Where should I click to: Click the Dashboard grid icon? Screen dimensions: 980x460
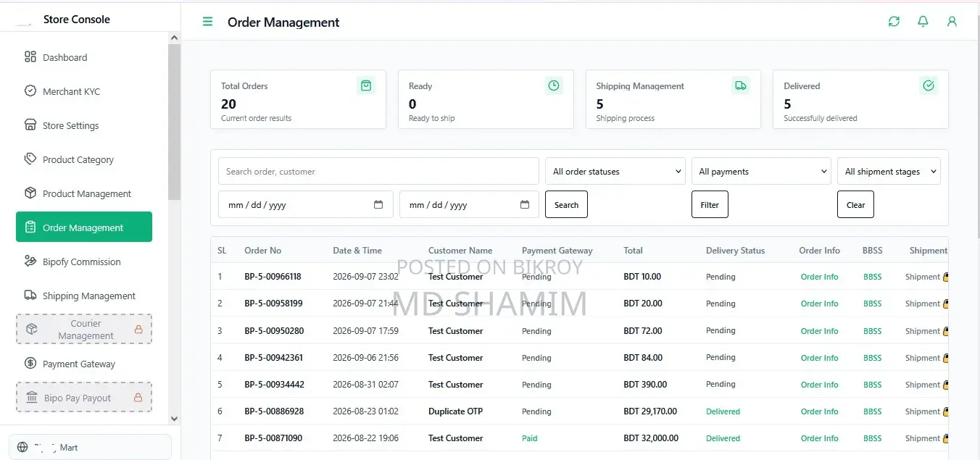pyautogui.click(x=30, y=57)
